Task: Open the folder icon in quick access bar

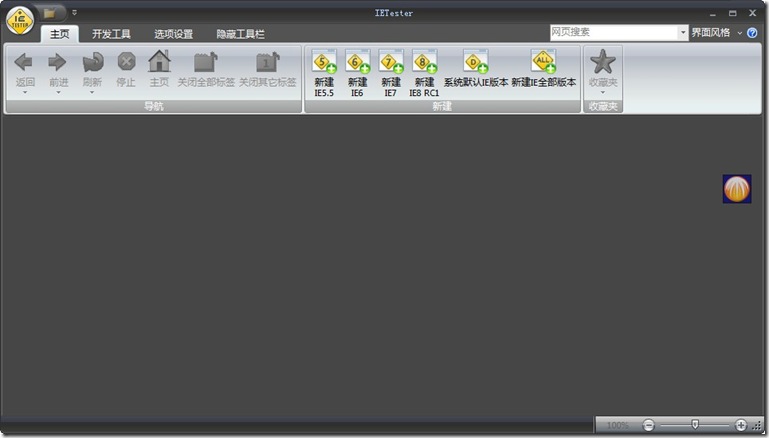Action: point(49,13)
